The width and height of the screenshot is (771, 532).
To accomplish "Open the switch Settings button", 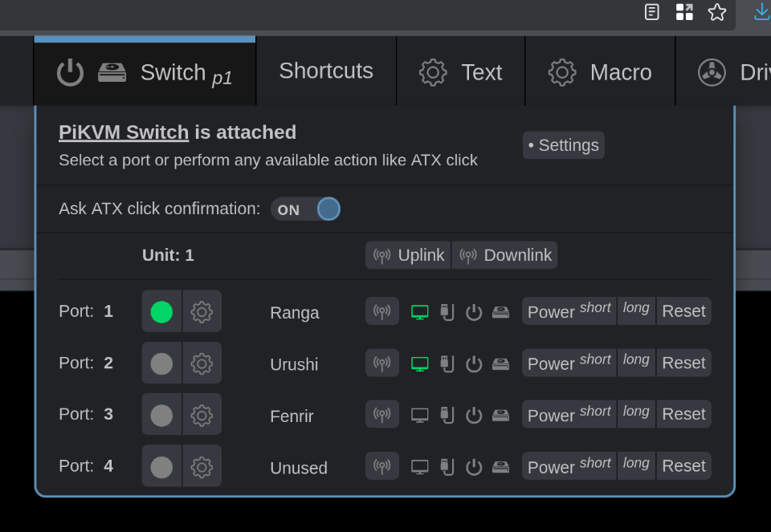I will [564, 145].
